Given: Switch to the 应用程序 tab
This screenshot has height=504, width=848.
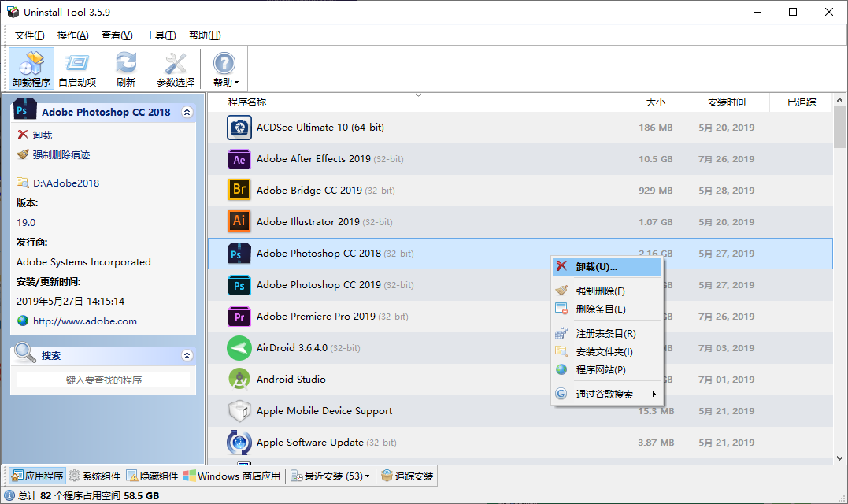Looking at the screenshot, I should click(37, 476).
